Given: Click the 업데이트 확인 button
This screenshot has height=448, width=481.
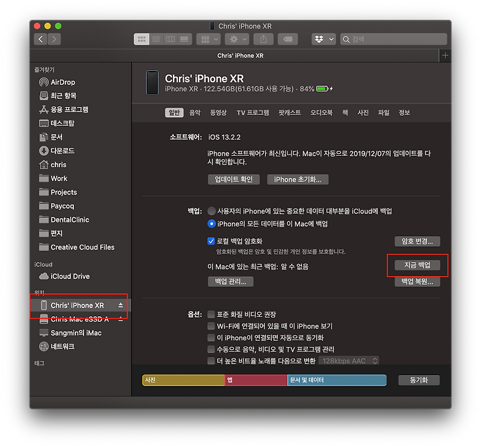Looking at the screenshot, I should click(234, 180).
